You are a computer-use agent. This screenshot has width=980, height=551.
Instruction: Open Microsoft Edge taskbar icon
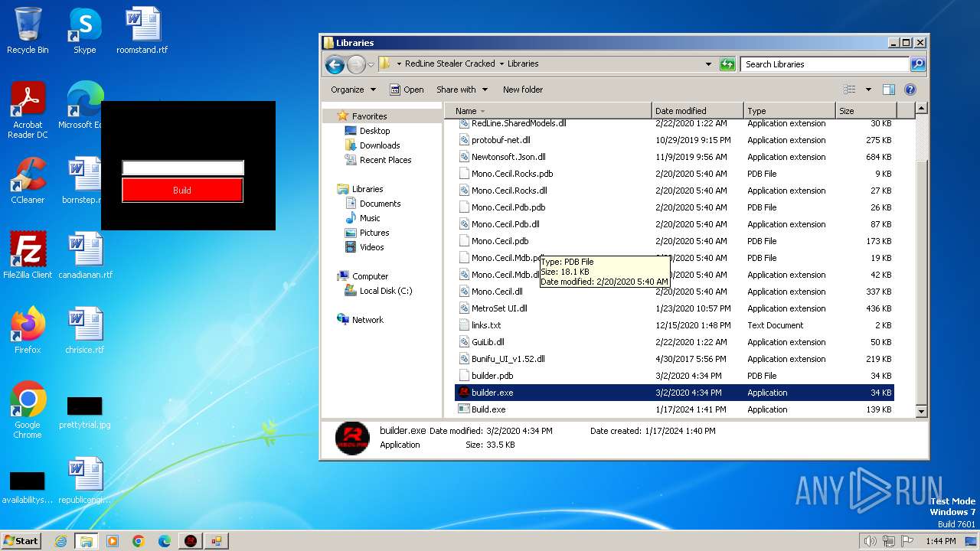(x=165, y=541)
